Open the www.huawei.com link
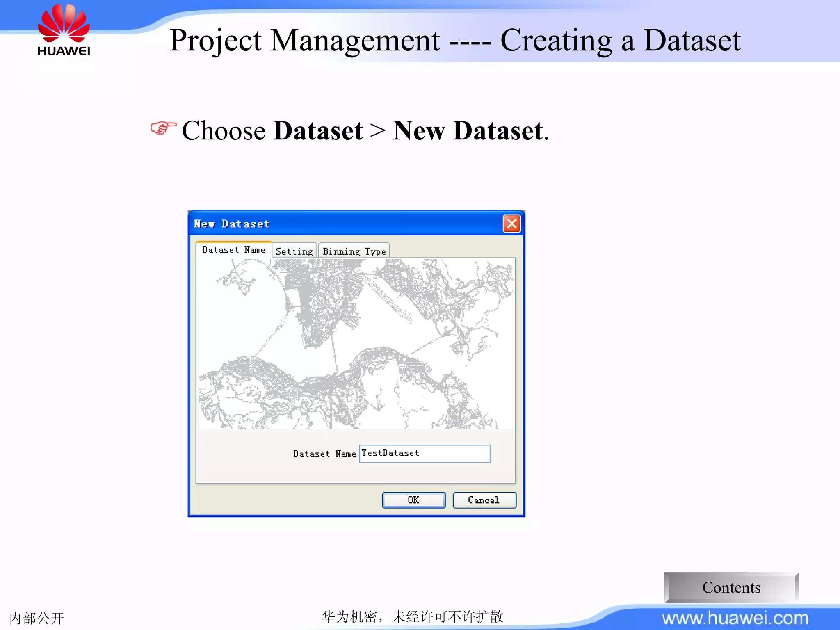840x630 pixels. [x=735, y=618]
